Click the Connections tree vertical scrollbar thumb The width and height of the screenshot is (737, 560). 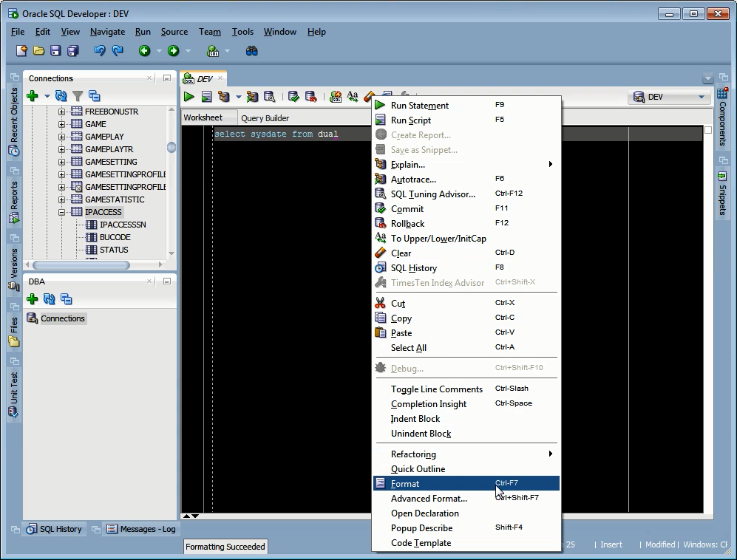[171, 148]
